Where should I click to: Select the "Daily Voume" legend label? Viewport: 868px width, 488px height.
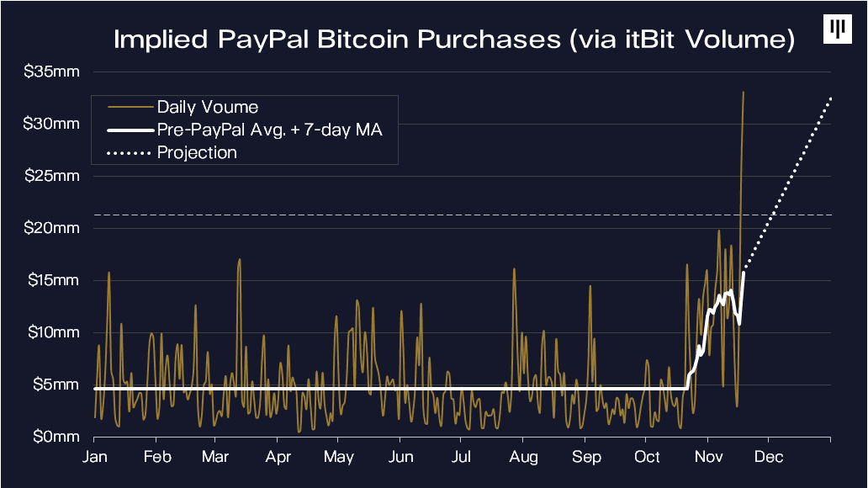coord(207,108)
